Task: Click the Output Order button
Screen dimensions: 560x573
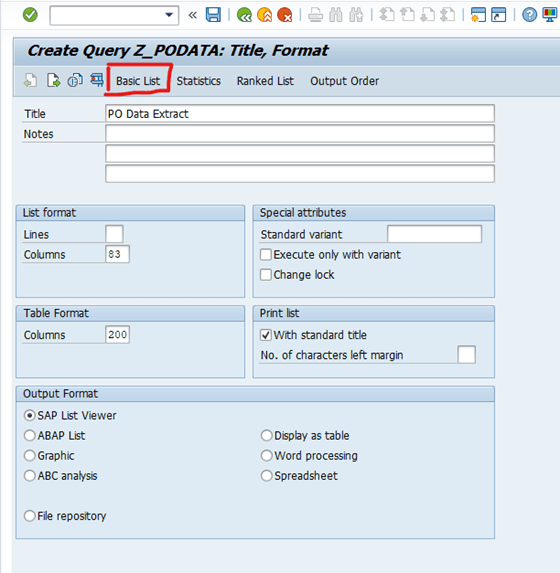Action: pyautogui.click(x=344, y=81)
